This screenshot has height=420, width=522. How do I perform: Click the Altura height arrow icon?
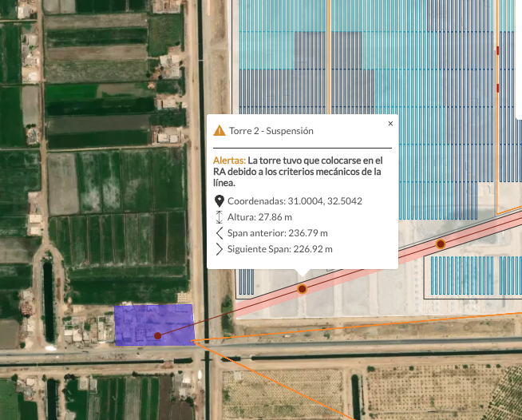click(219, 216)
